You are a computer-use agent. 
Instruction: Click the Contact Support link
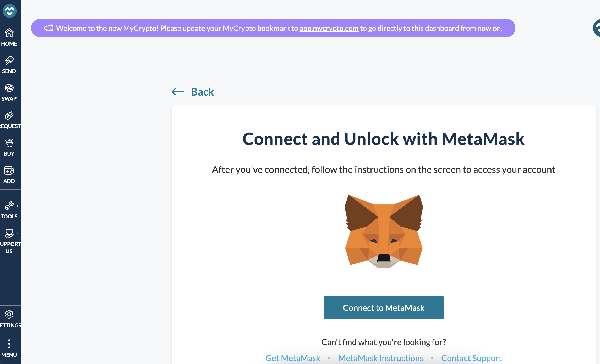pos(471,358)
